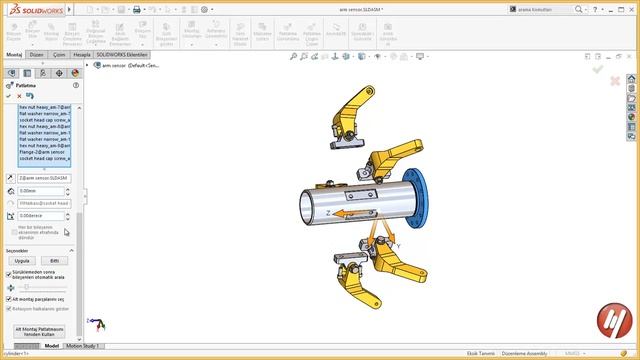Open the PropertyManager tab icon
Viewport: 640px width, 360px height.
point(27,73)
